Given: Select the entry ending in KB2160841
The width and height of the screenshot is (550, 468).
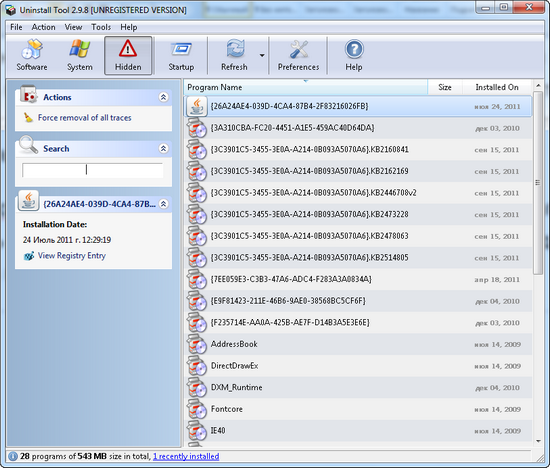Looking at the screenshot, I should 358,150.
